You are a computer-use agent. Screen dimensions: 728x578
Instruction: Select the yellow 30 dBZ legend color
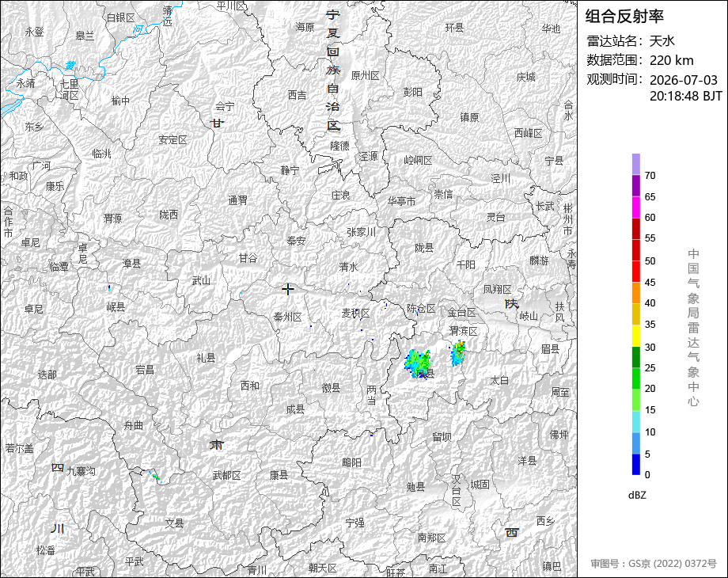pos(636,336)
